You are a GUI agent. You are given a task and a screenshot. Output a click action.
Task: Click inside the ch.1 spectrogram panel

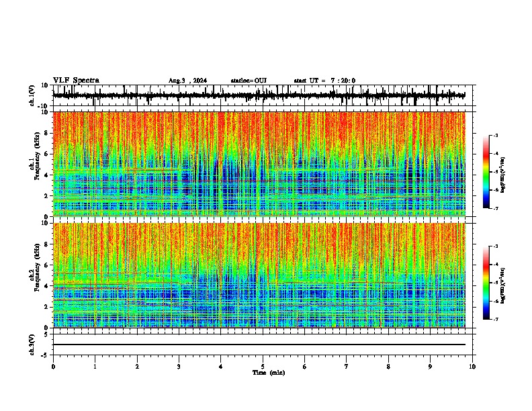click(259, 164)
